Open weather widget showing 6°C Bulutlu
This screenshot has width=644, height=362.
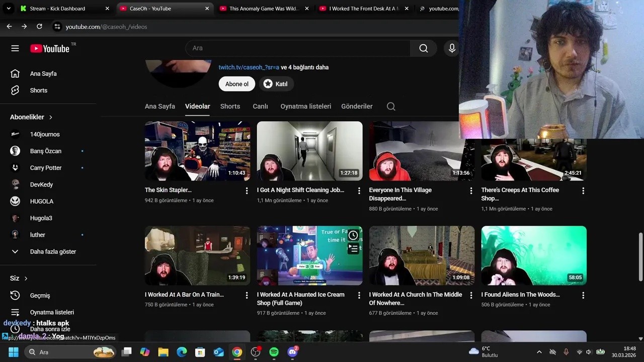click(484, 352)
